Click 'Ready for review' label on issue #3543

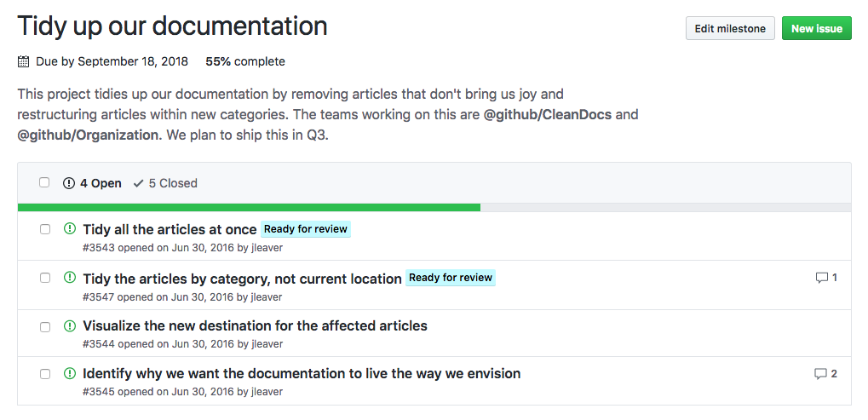click(305, 229)
